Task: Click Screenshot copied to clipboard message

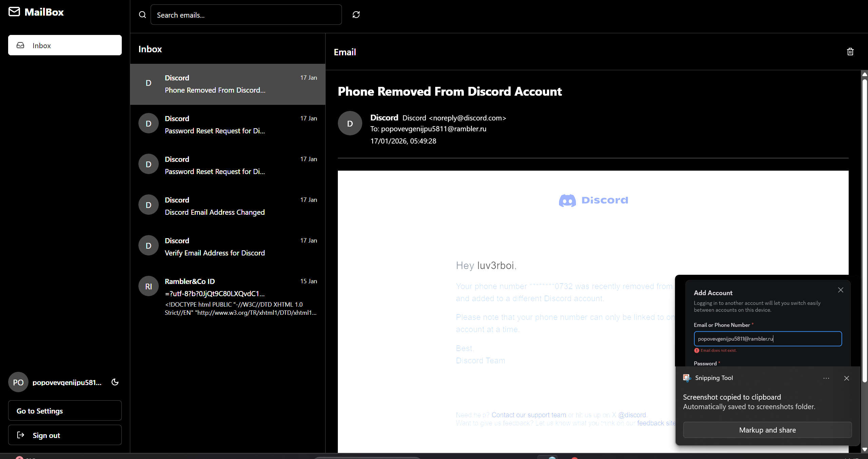Action: point(732,397)
